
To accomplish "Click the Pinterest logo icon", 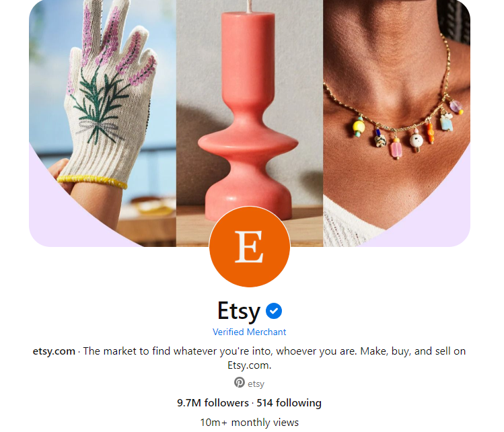I will point(239,382).
